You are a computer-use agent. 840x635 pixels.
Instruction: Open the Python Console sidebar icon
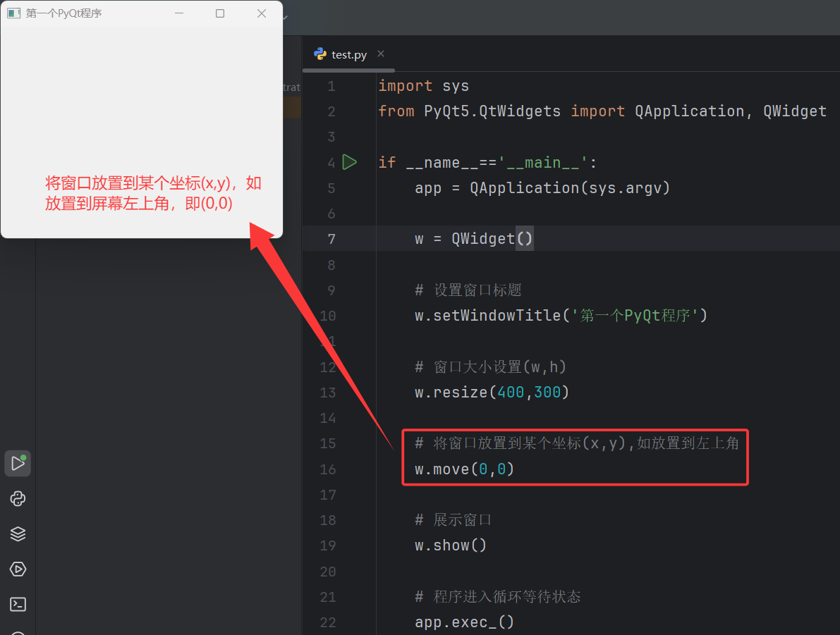[18, 498]
